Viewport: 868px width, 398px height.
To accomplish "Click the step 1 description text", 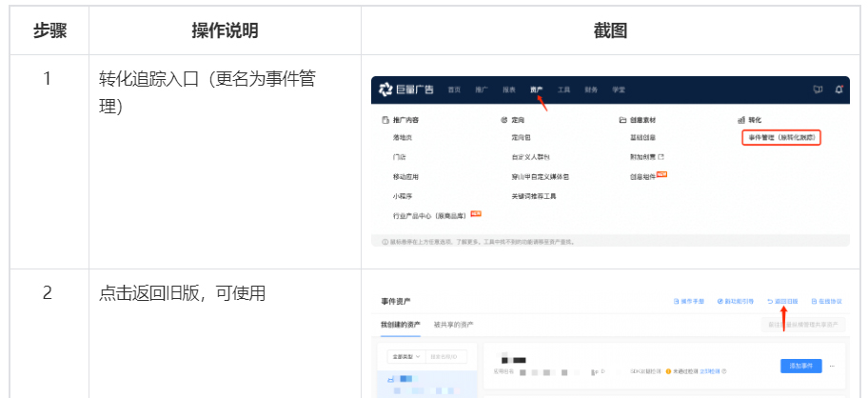I will click(207, 92).
